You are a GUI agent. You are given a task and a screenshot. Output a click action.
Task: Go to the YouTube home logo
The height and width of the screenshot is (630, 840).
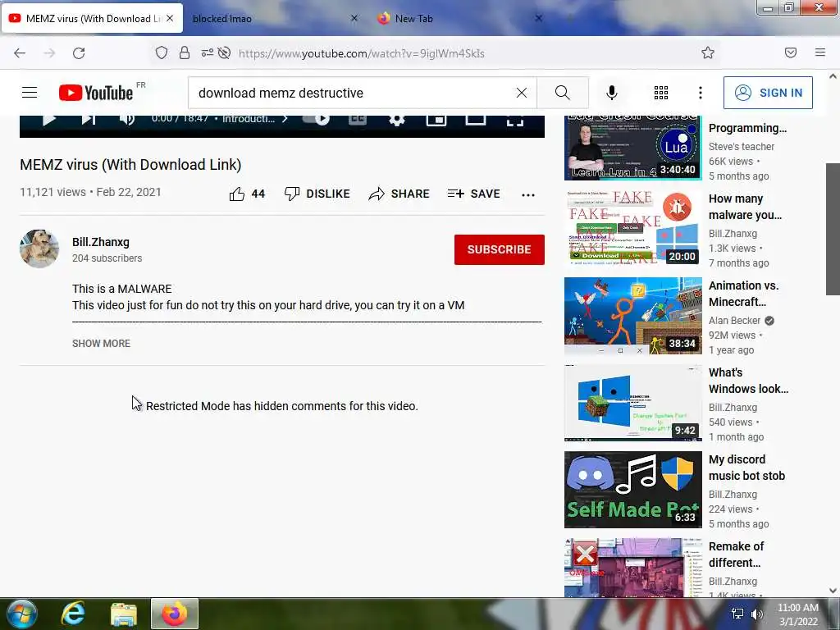click(x=96, y=93)
